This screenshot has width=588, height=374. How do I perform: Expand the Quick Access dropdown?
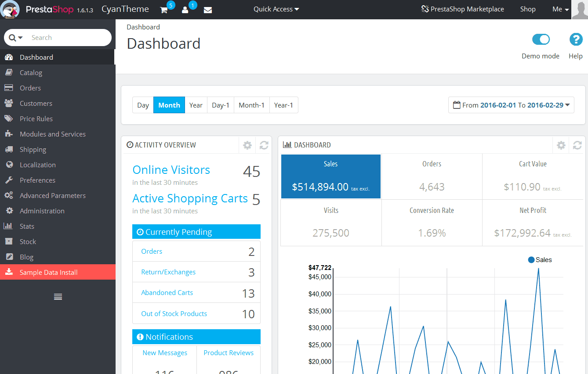pos(276,9)
